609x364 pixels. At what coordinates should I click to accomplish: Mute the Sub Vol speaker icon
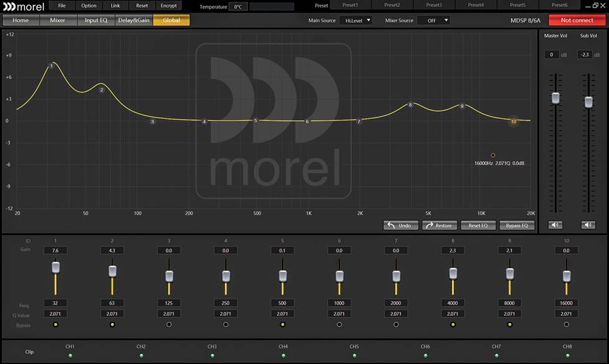click(x=588, y=225)
